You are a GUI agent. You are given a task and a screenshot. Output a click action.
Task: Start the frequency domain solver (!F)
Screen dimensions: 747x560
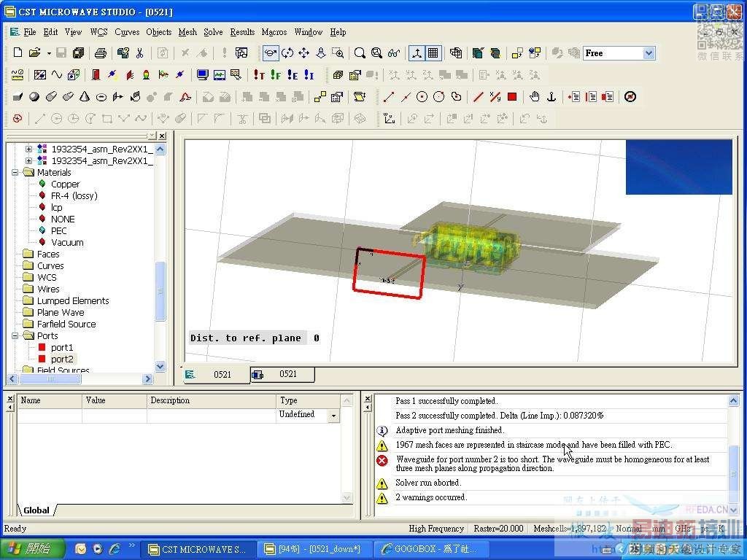pyautogui.click(x=276, y=75)
